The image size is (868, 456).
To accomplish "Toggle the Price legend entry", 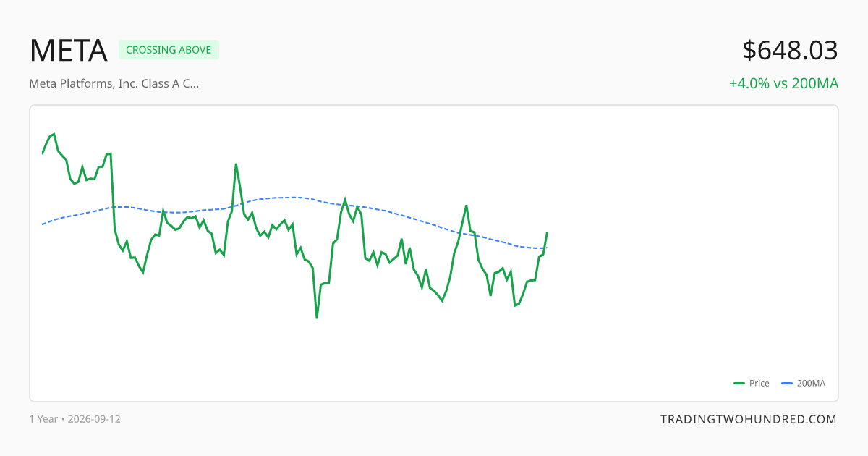I will (x=752, y=383).
